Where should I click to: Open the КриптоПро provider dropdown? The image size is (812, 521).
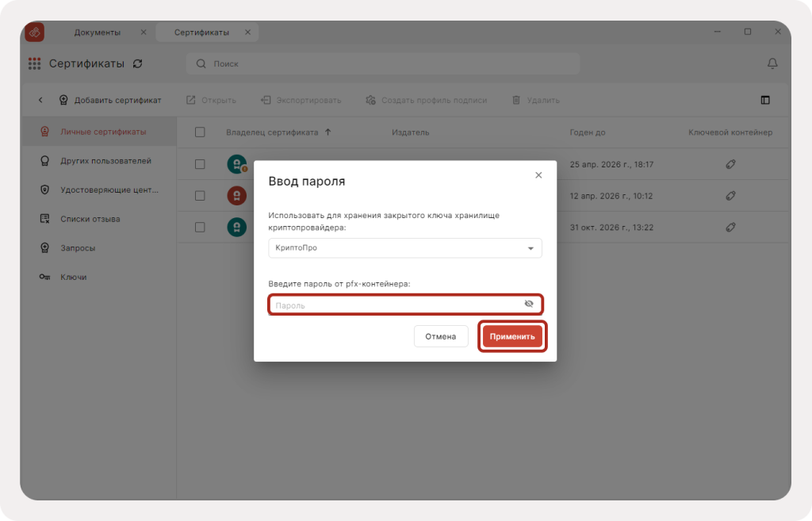pos(405,248)
